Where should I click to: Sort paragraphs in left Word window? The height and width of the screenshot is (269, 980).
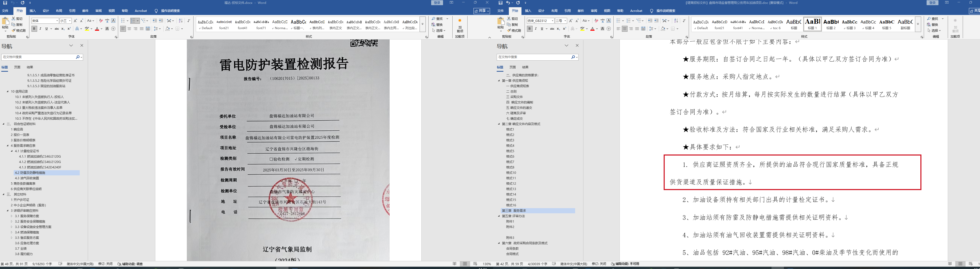(180, 21)
